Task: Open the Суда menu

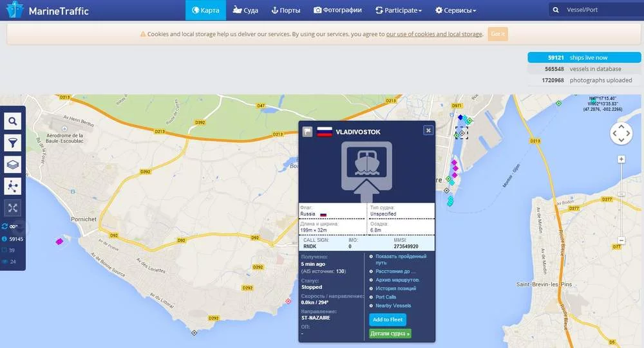Action: click(245, 10)
